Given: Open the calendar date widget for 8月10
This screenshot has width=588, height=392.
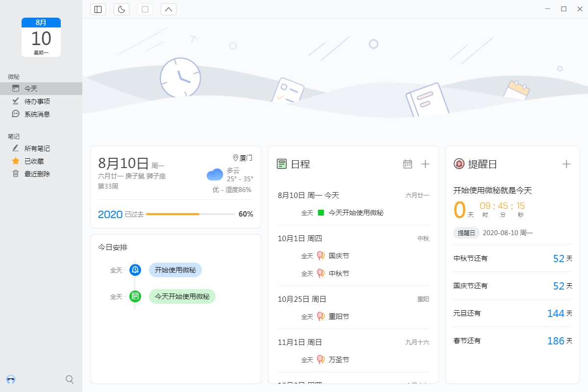Looking at the screenshot, I should click(x=41, y=37).
